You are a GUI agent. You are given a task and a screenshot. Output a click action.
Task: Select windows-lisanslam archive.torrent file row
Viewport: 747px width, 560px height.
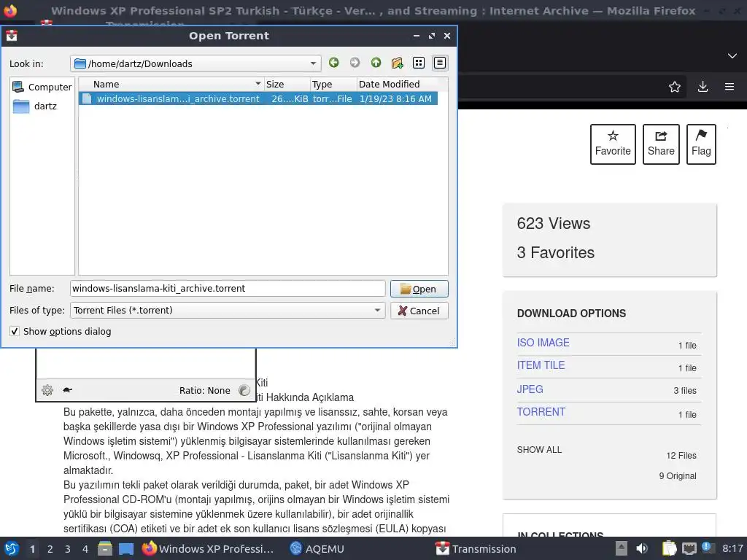(258, 98)
